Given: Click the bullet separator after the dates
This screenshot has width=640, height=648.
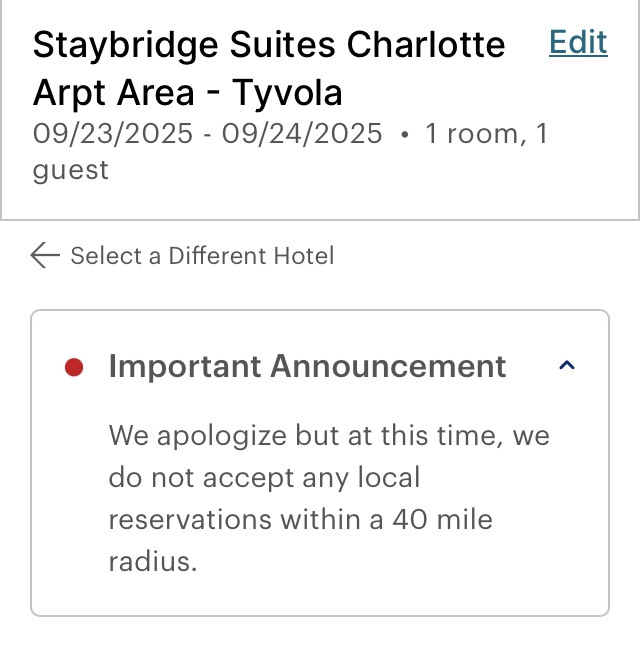Looking at the screenshot, I should [x=404, y=134].
